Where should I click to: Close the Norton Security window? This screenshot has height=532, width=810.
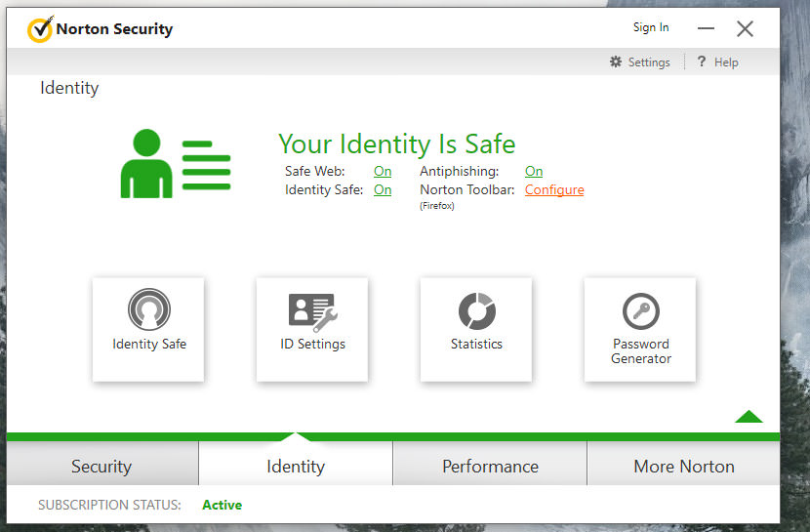tap(745, 29)
